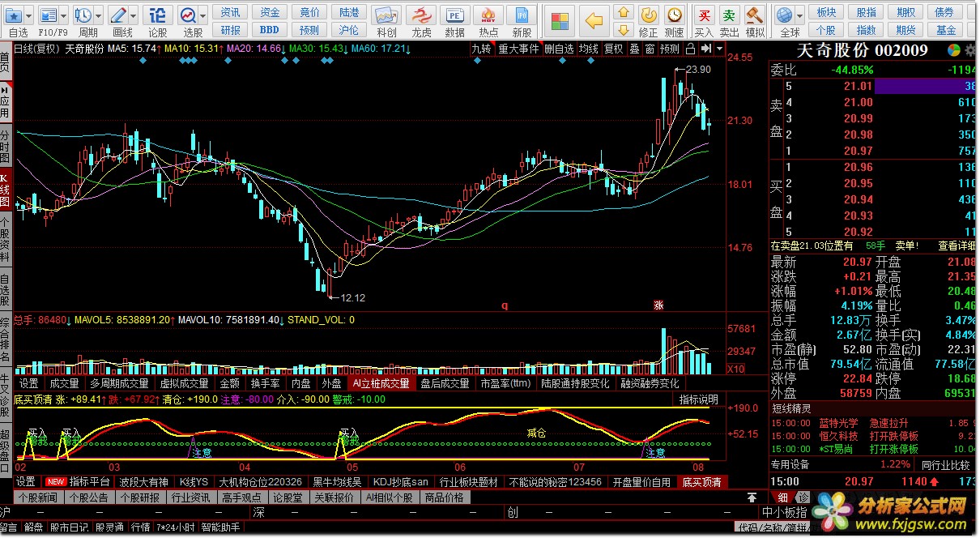Open the 自选 watchlist star icon

(15, 15)
